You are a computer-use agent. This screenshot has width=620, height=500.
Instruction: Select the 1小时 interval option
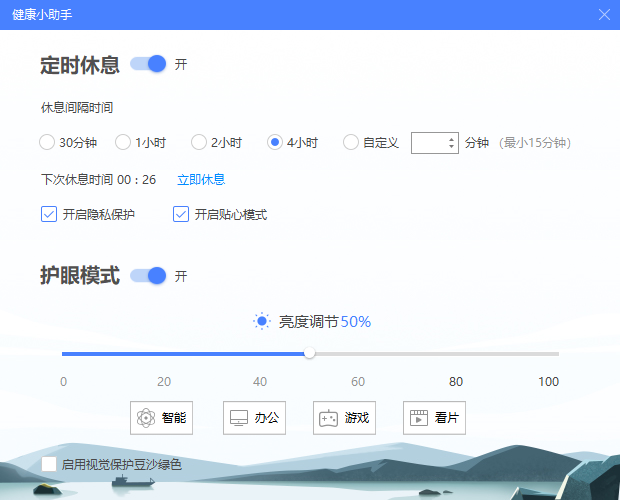pyautogui.click(x=123, y=142)
